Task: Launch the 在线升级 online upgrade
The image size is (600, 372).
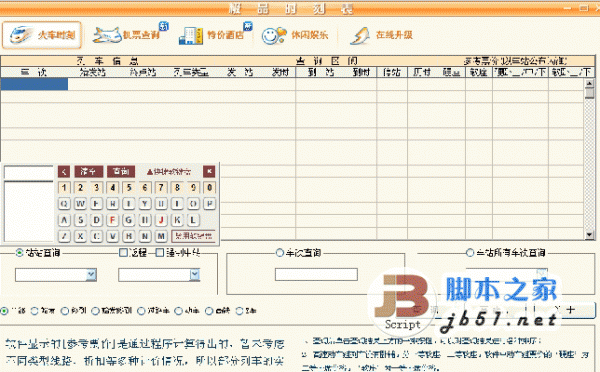Action: tap(381, 35)
